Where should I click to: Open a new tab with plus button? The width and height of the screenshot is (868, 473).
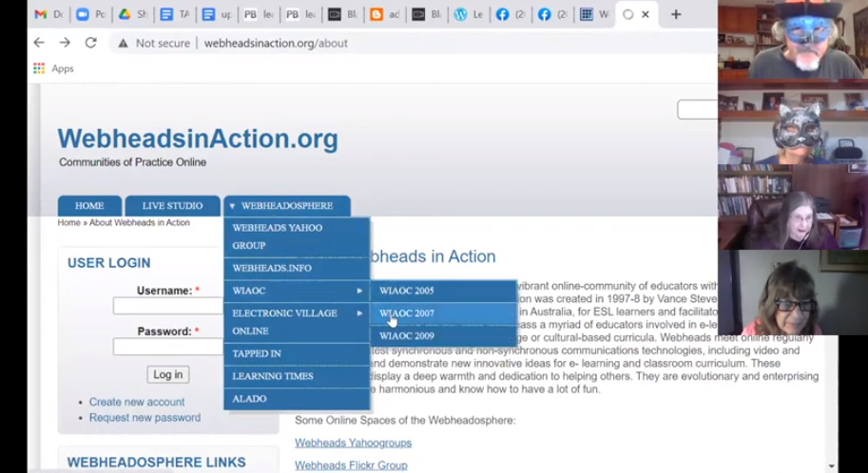(x=676, y=14)
